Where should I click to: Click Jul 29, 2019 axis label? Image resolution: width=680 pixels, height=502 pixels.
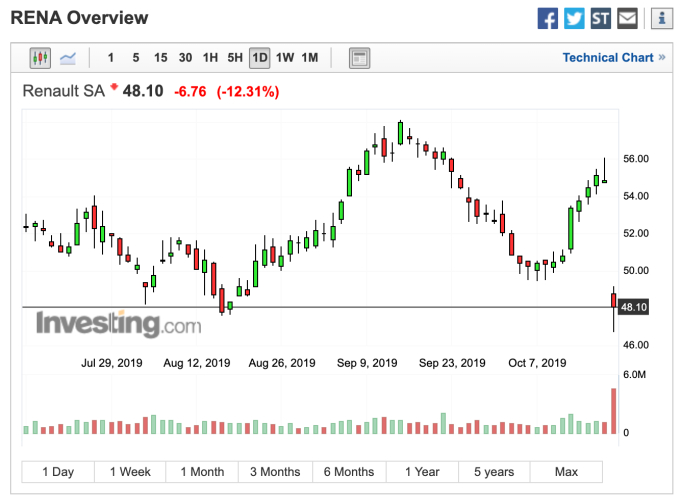[111, 363]
